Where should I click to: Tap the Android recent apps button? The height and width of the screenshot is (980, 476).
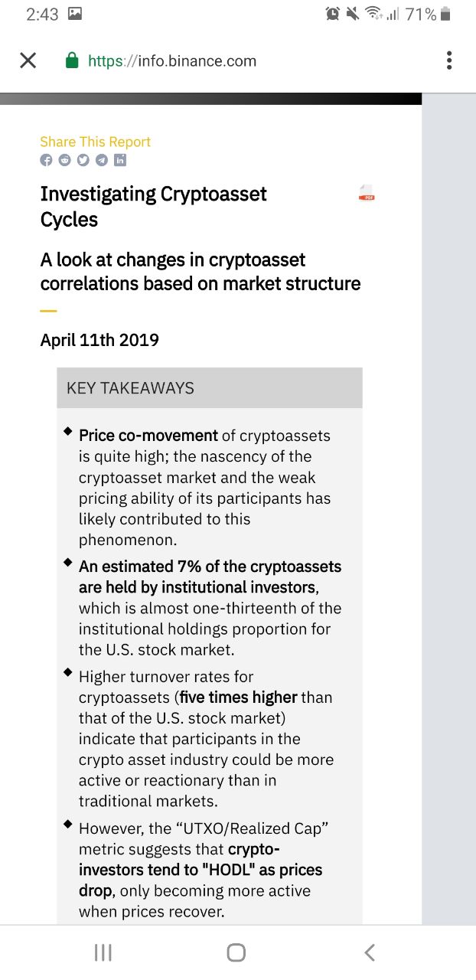tap(103, 952)
